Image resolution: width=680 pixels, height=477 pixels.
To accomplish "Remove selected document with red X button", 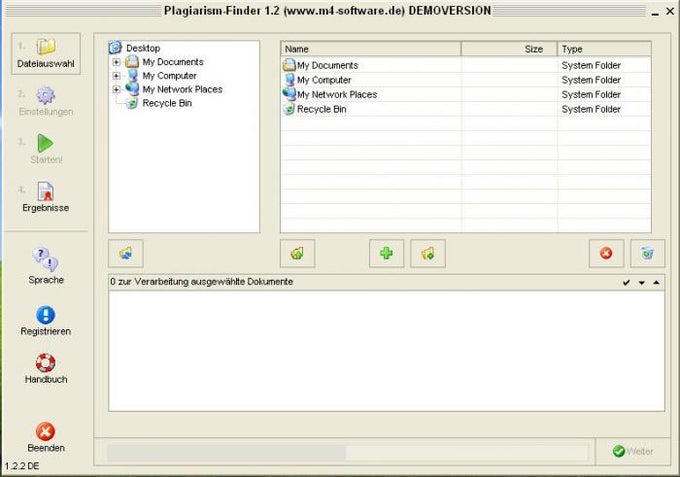I will click(x=606, y=253).
